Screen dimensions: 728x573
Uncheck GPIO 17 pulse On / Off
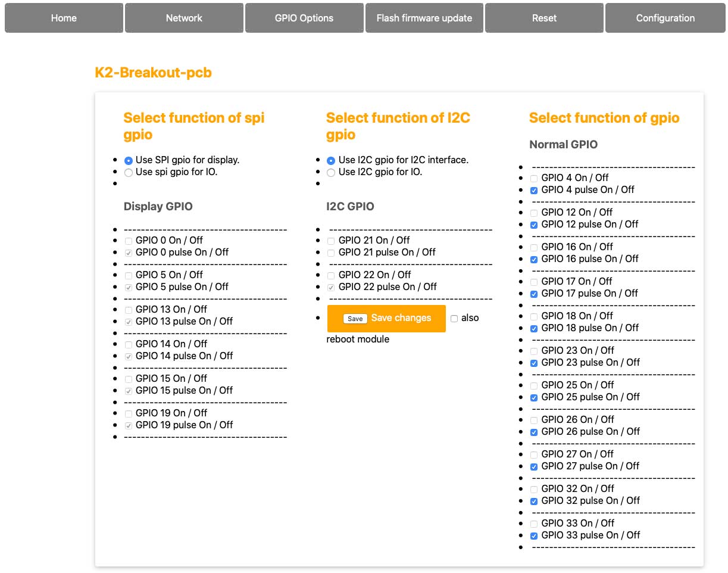coord(533,294)
